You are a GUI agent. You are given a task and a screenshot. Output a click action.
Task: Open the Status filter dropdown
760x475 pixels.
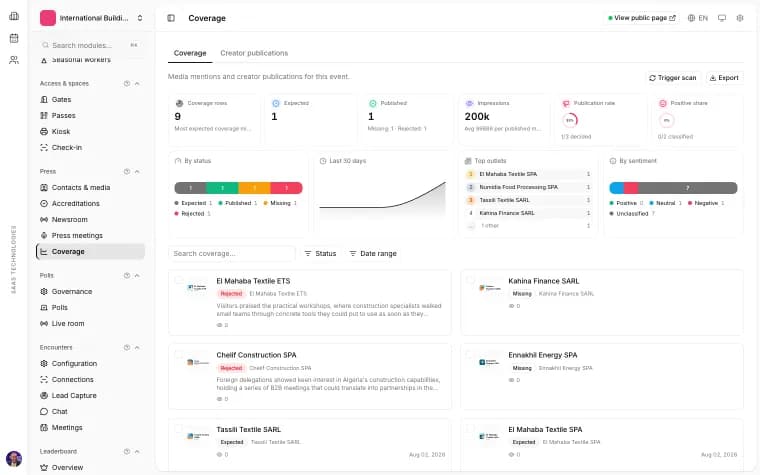pos(320,253)
